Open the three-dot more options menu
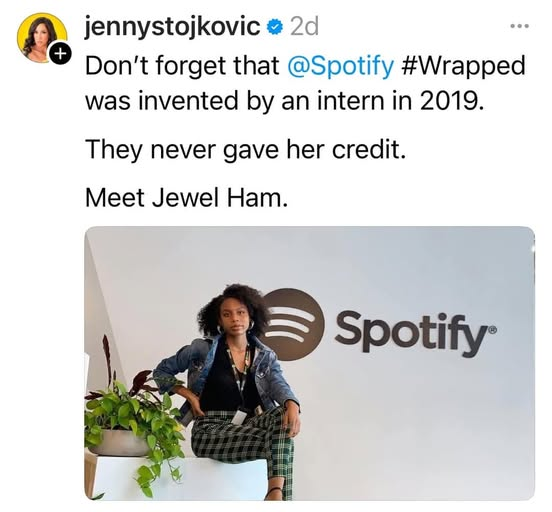The image size is (552, 512). point(519,26)
